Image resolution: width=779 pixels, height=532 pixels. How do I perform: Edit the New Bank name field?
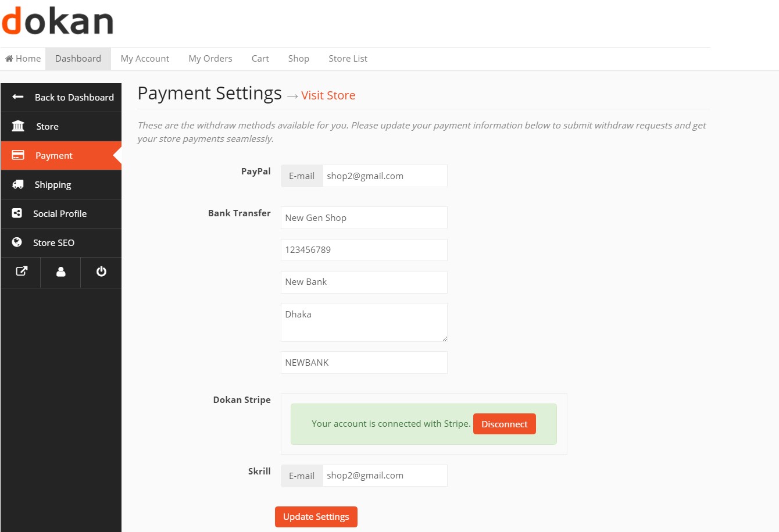click(x=364, y=282)
